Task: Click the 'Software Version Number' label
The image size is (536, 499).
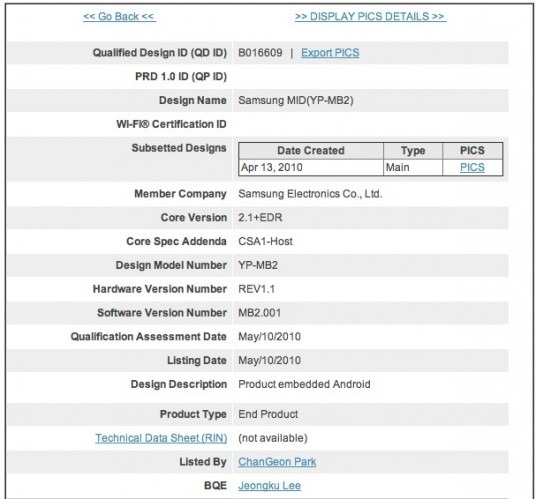Action: (x=162, y=313)
